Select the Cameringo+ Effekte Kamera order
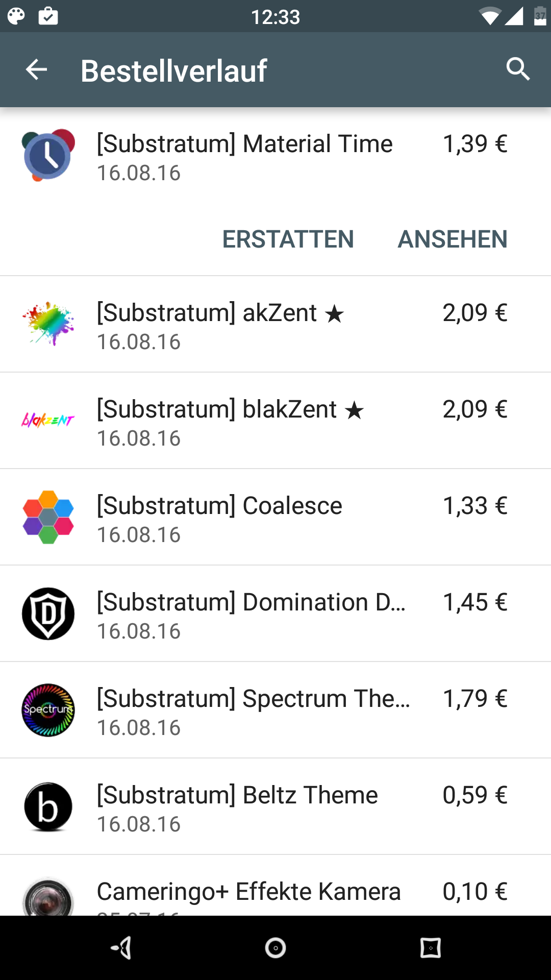Screen dimensions: 551x980 tap(248, 892)
